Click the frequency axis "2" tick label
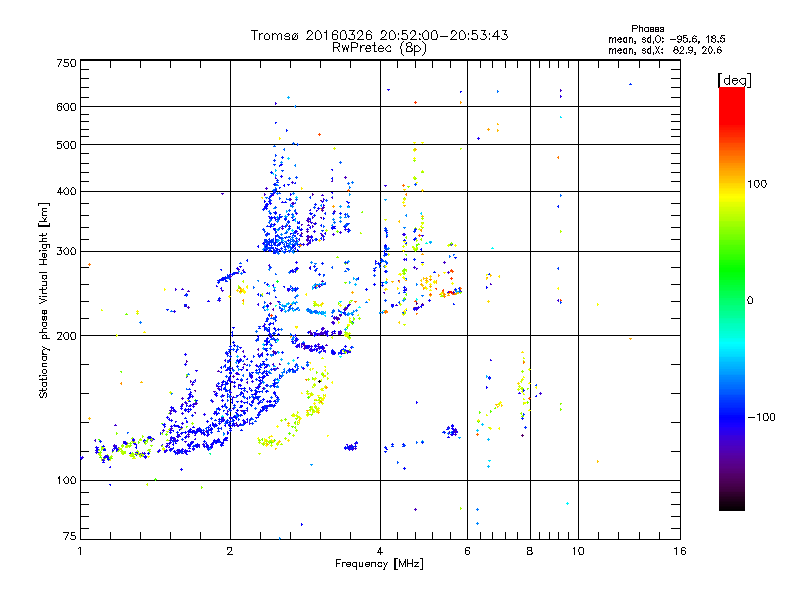 click(x=230, y=551)
